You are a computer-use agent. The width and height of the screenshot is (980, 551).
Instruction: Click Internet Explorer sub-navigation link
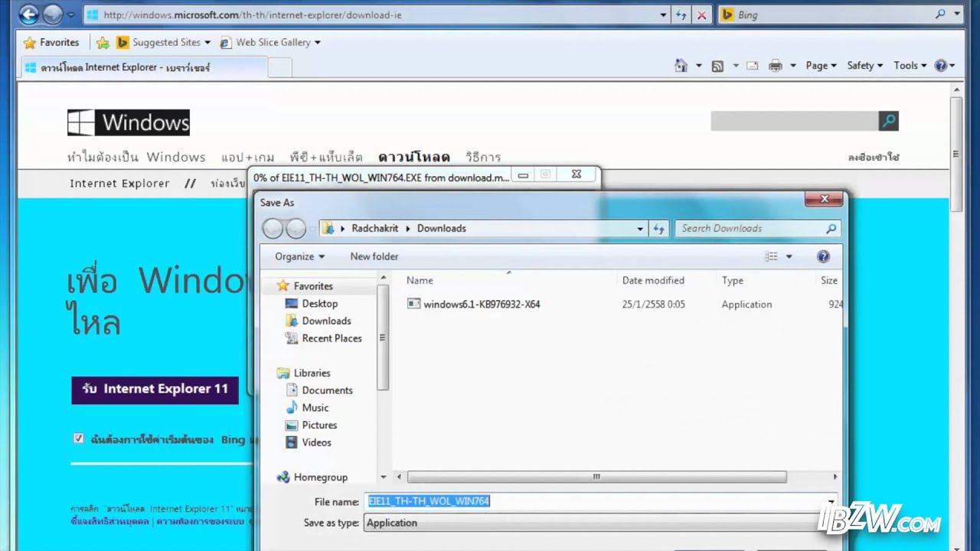coord(119,184)
